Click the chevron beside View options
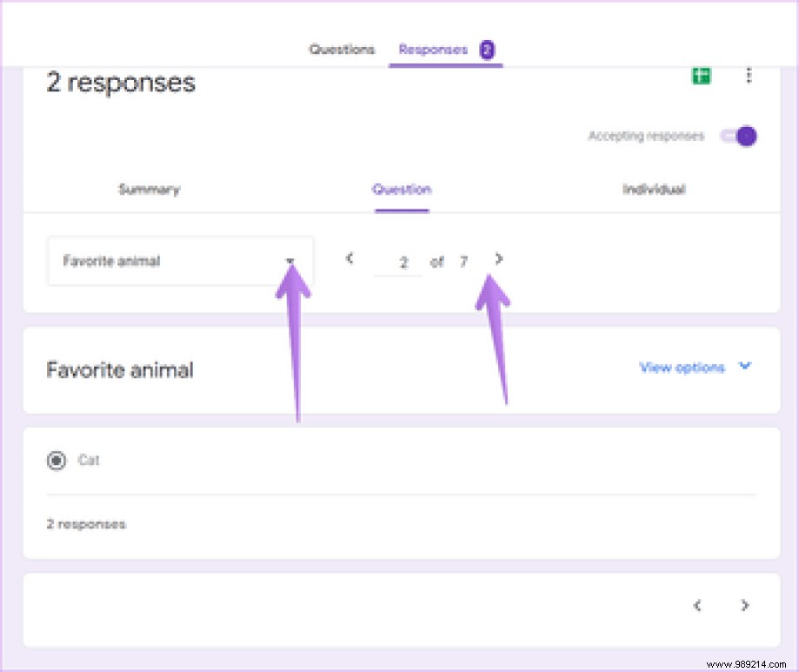Viewport: 799px width, 672px height. (745, 367)
